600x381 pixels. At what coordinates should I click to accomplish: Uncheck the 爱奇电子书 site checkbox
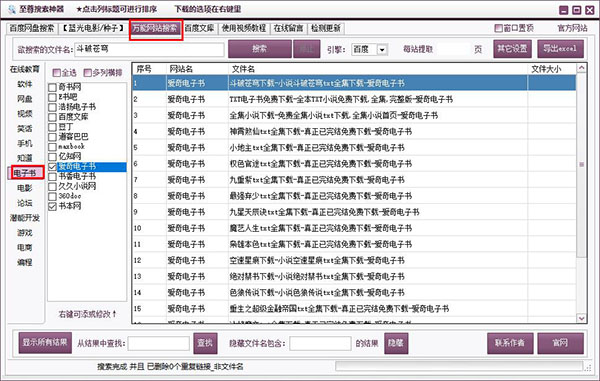[52, 167]
